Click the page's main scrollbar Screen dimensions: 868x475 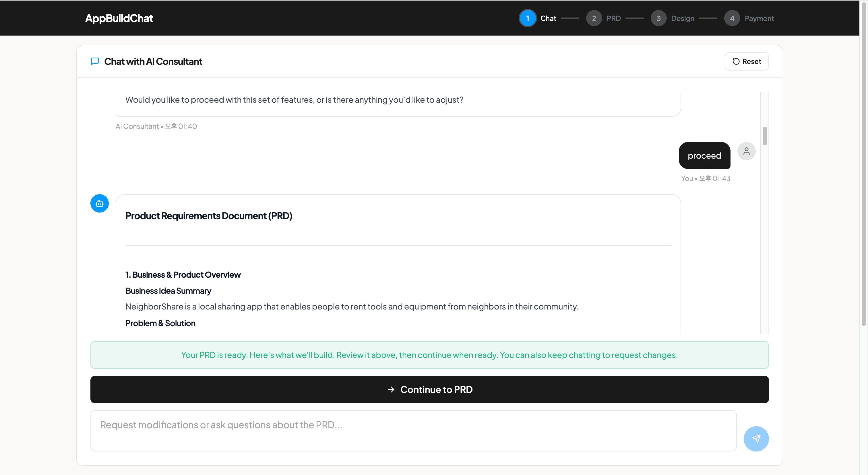pyautogui.click(x=864, y=165)
